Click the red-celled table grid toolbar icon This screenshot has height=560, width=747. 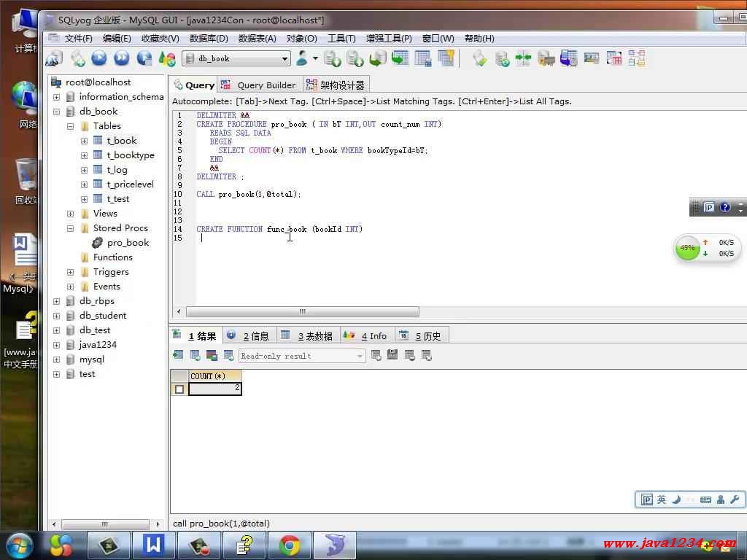pyautogui.click(x=614, y=58)
